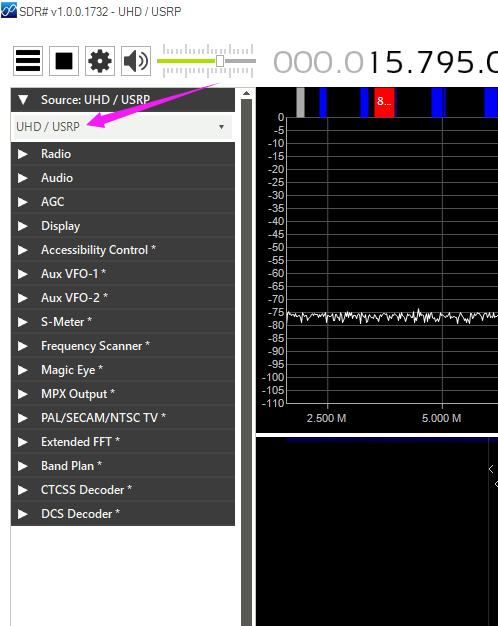
Task: Expand the Aux VFO-1 panel
Action: click(123, 274)
